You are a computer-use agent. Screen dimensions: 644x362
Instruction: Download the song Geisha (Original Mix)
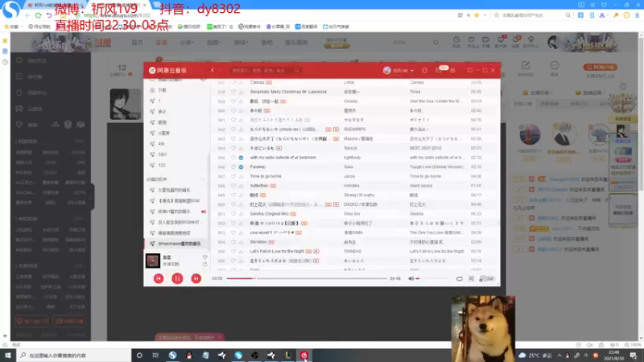coord(241,214)
